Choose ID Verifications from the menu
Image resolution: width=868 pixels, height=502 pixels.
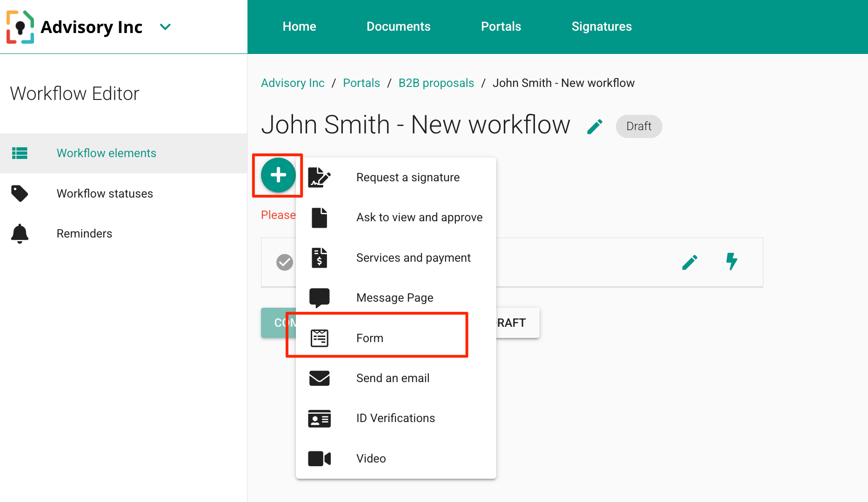pos(395,418)
